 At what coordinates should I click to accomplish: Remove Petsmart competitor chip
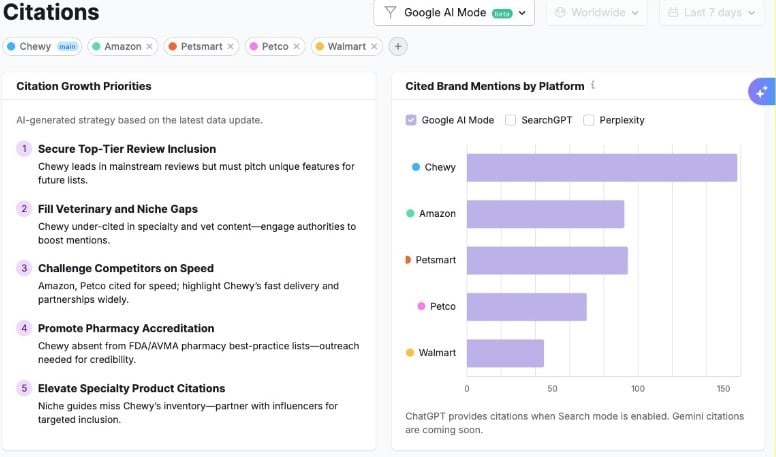tap(231, 47)
